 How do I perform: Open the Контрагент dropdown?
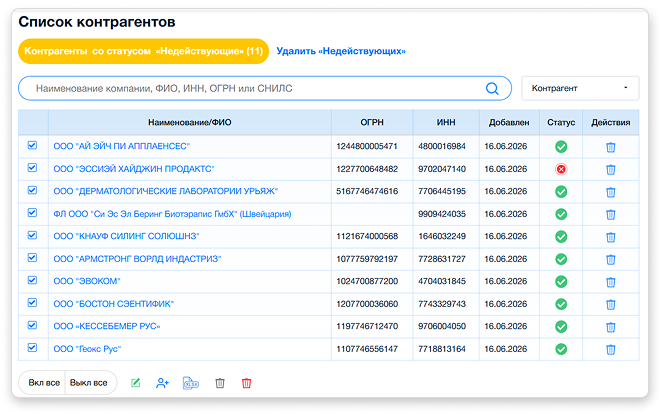coord(580,88)
